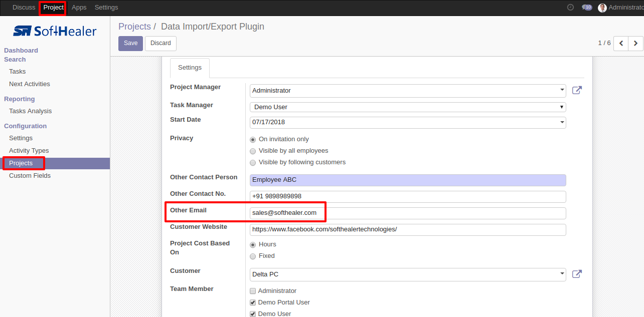644x317 pixels.
Task: Choose Hours for project cost basis
Action: [253, 245]
